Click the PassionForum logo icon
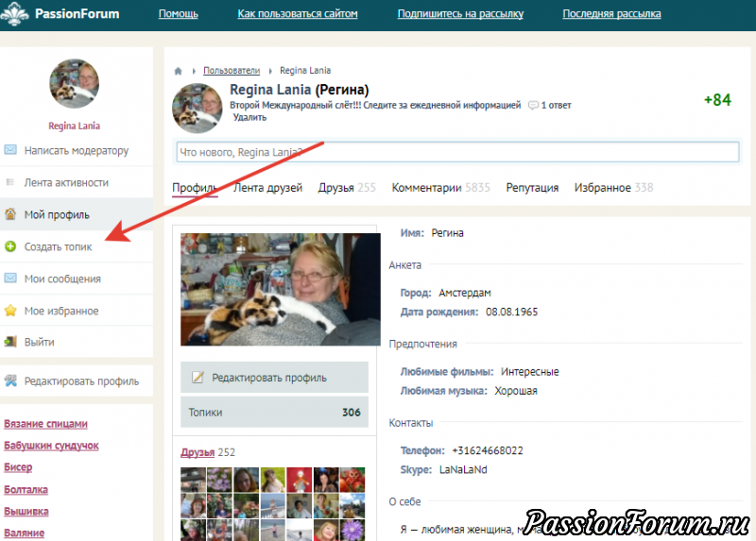 (x=17, y=14)
